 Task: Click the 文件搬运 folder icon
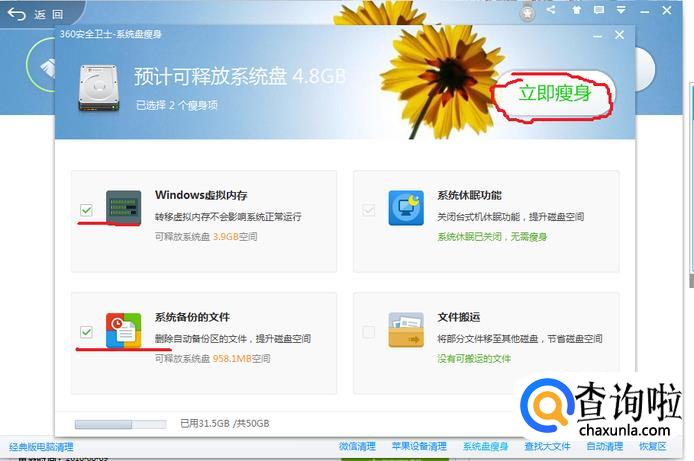[x=406, y=330]
